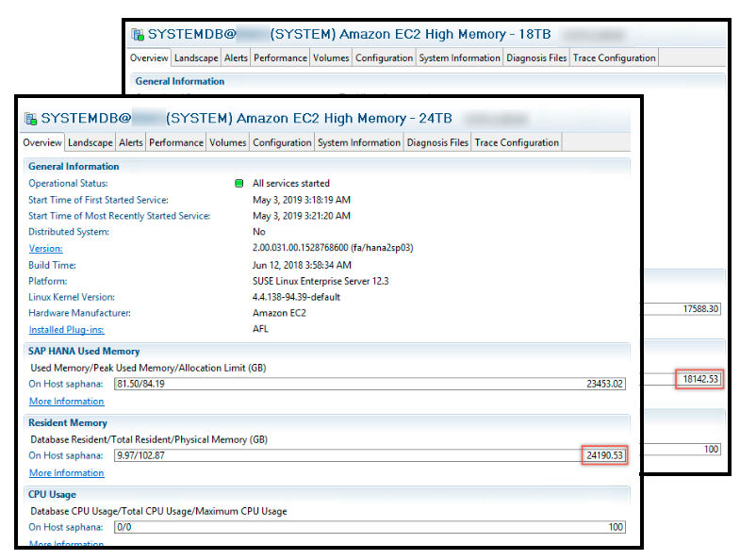Open Volumes tab in the 24TB window

[x=228, y=143]
